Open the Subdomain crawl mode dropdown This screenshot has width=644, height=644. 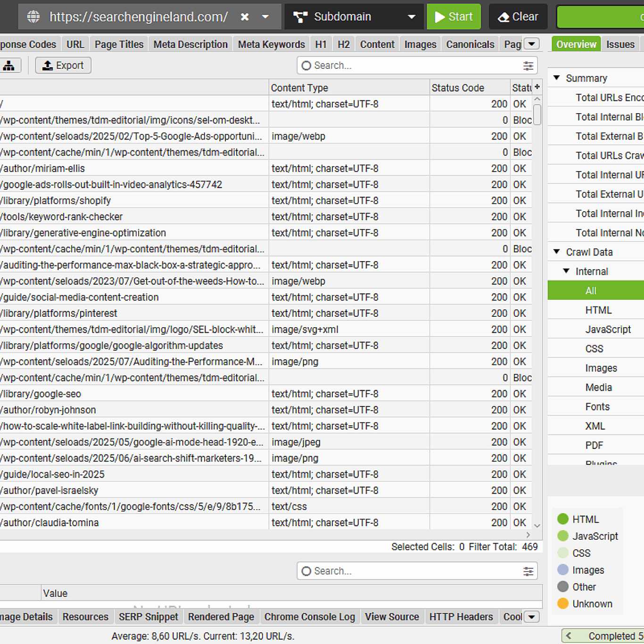click(x=411, y=17)
